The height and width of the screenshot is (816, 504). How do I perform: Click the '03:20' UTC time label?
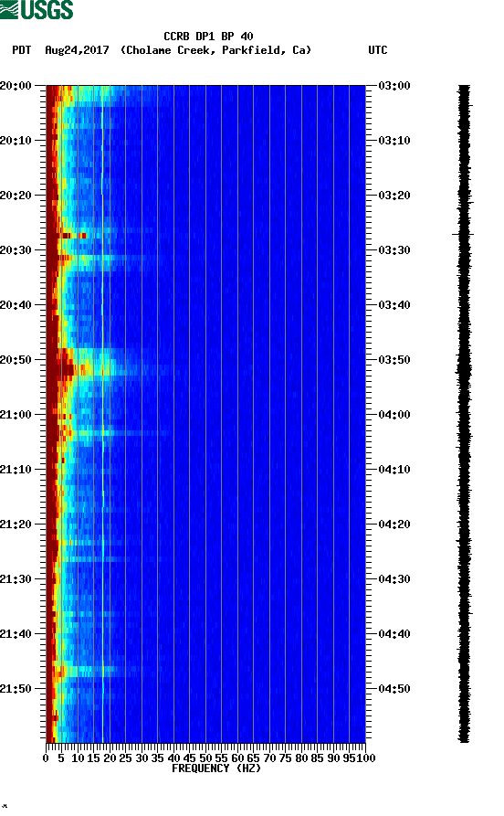[394, 196]
